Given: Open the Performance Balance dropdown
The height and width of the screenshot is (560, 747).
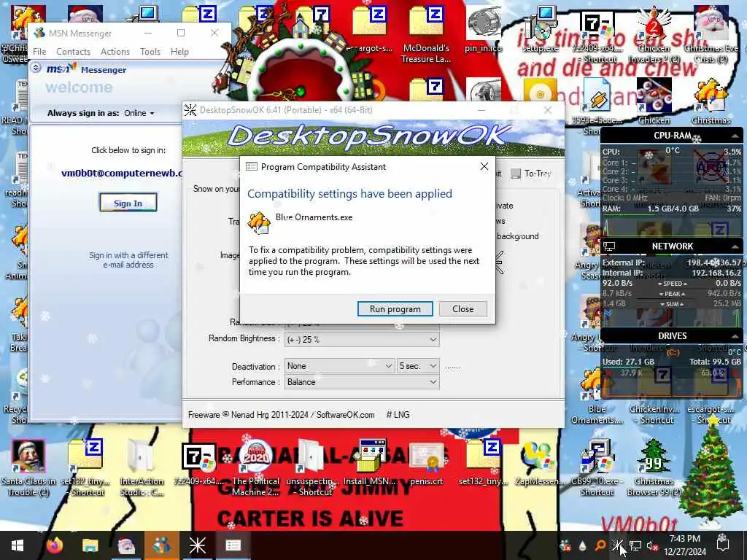Looking at the screenshot, I should (362, 382).
